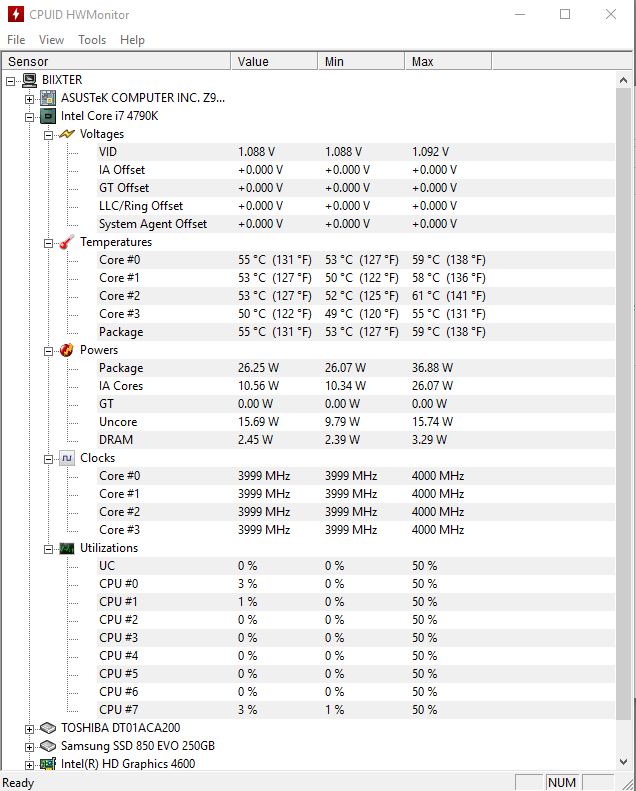The height and width of the screenshot is (791, 636).
Task: Click the Min column header
Action: (361, 62)
